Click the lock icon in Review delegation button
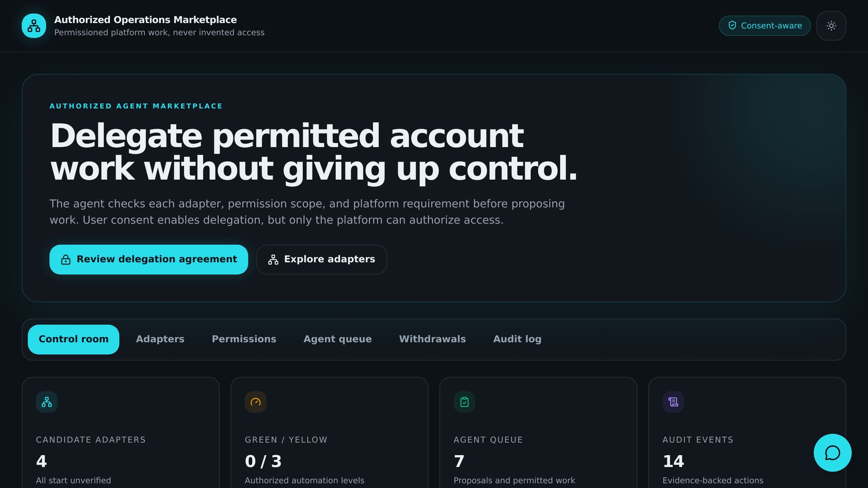 (66, 260)
